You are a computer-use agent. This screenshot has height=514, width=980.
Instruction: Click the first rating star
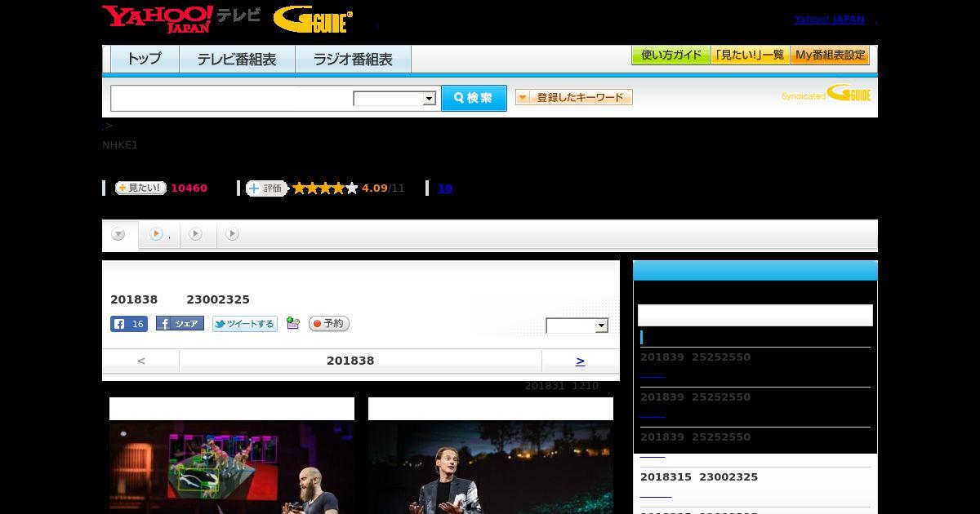coord(299,188)
